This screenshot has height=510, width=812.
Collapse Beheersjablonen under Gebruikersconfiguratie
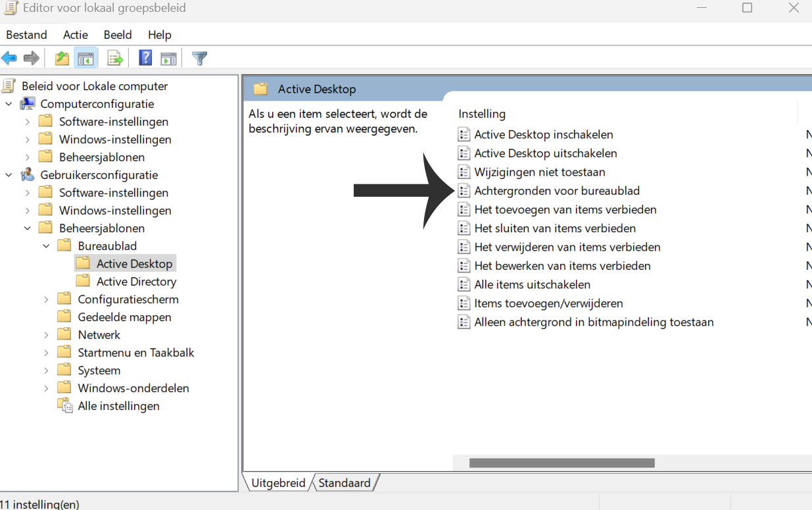point(27,228)
